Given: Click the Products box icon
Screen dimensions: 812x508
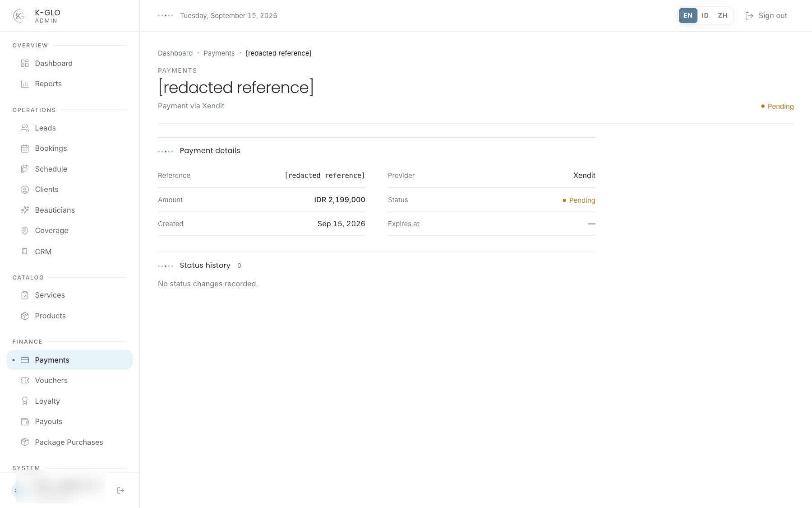Looking at the screenshot, I should pyautogui.click(x=25, y=316).
